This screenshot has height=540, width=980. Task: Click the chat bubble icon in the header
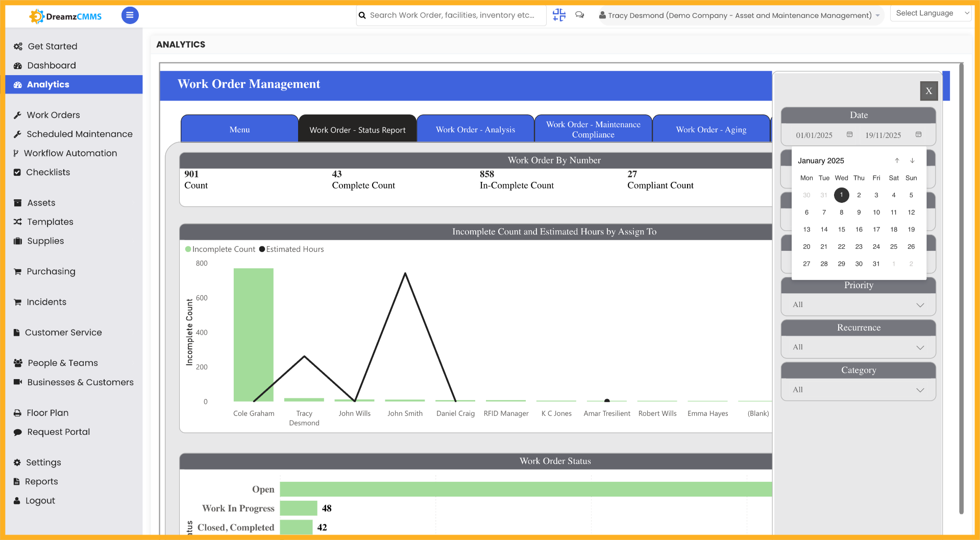(x=579, y=15)
